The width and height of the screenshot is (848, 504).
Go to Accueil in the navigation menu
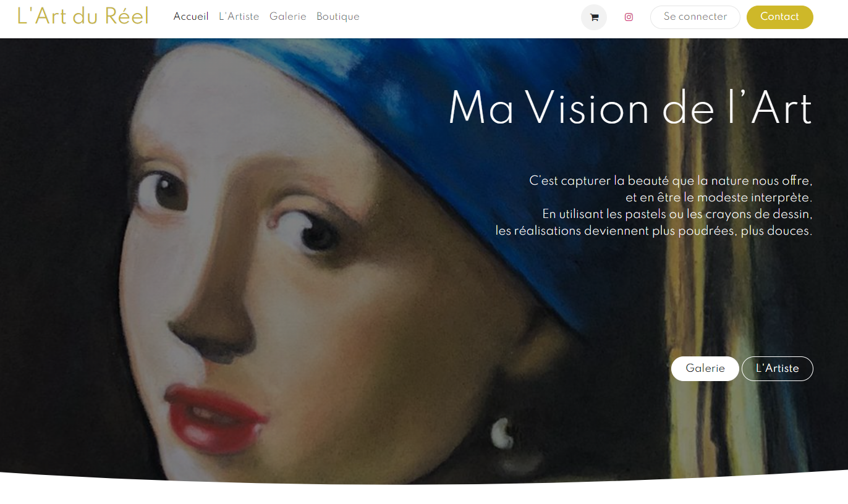click(191, 17)
